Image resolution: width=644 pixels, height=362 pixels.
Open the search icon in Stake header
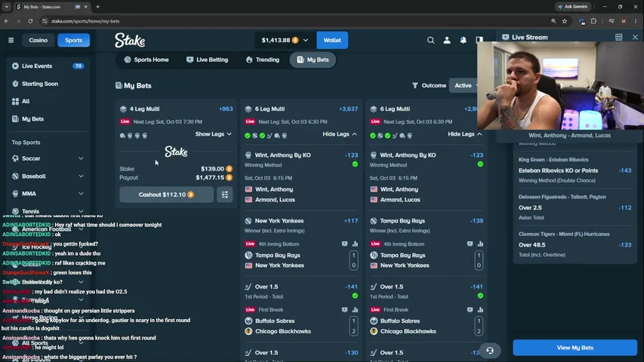[x=430, y=40]
